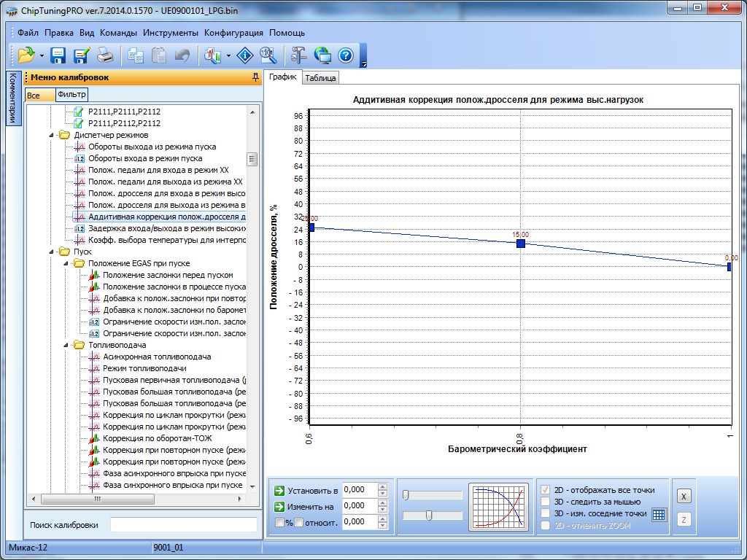This screenshot has height=560, width=747.
Task: Click the binary search magnifier icon
Action: point(268,55)
